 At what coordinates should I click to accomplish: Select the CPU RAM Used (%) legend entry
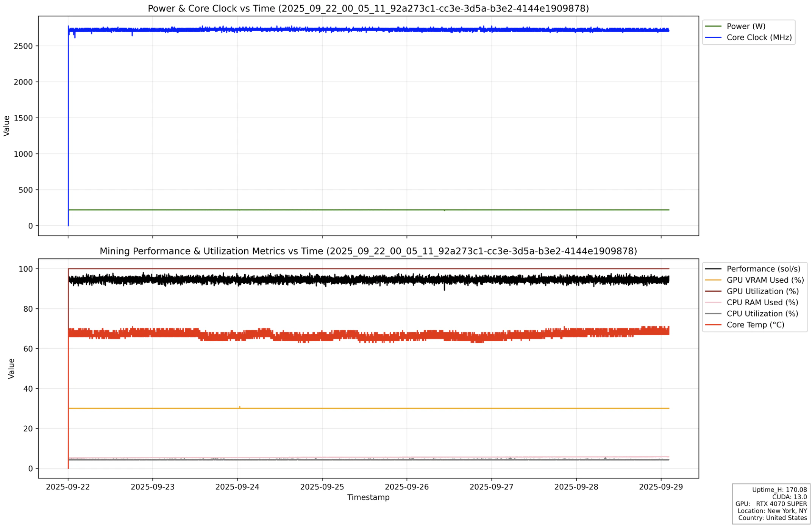(x=762, y=303)
